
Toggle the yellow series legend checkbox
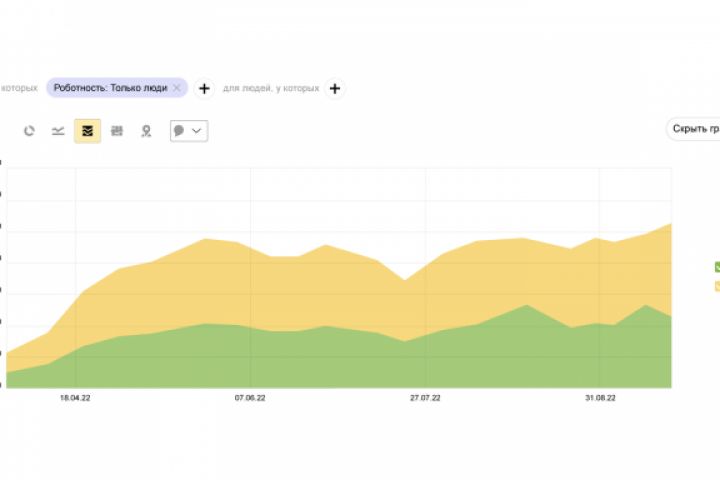tap(716, 286)
